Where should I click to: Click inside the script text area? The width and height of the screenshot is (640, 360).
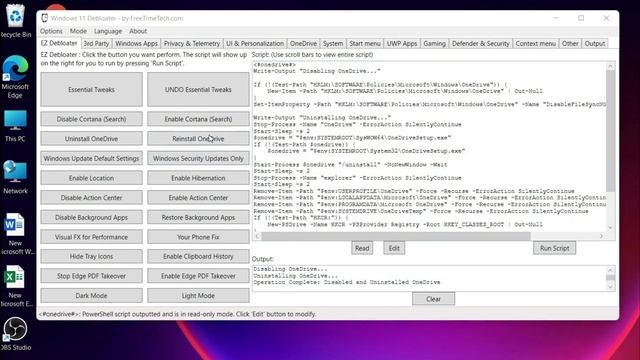(x=429, y=147)
